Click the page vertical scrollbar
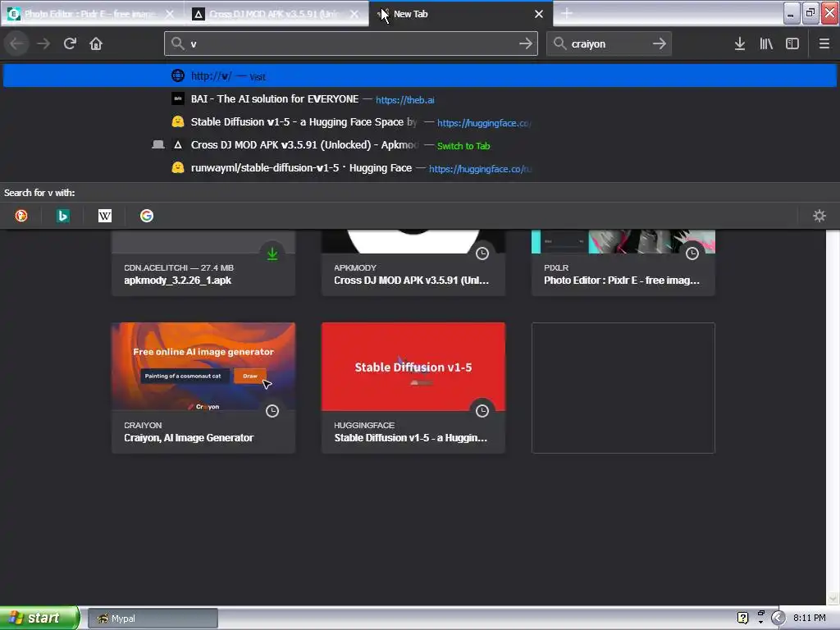This screenshot has height=630, width=840. point(833,418)
